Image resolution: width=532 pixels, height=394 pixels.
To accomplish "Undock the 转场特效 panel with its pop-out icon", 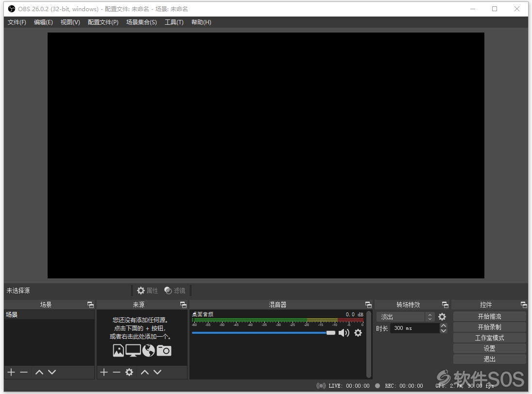I will coord(445,305).
